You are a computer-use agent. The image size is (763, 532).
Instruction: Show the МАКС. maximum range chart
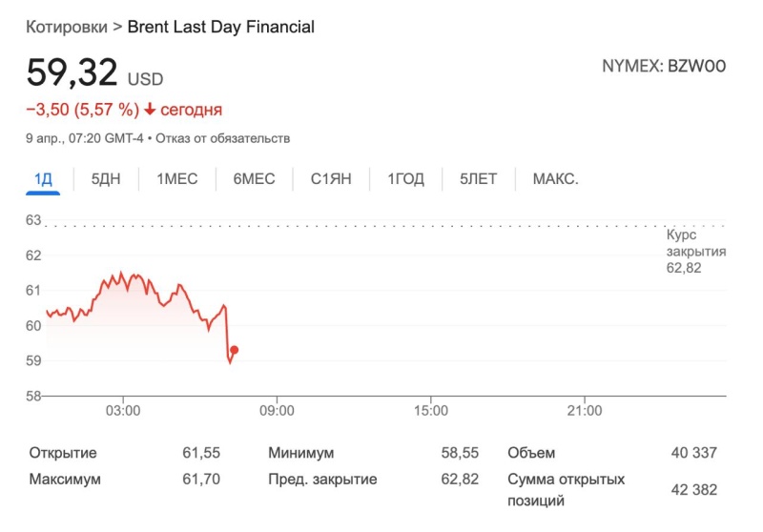[x=555, y=179]
